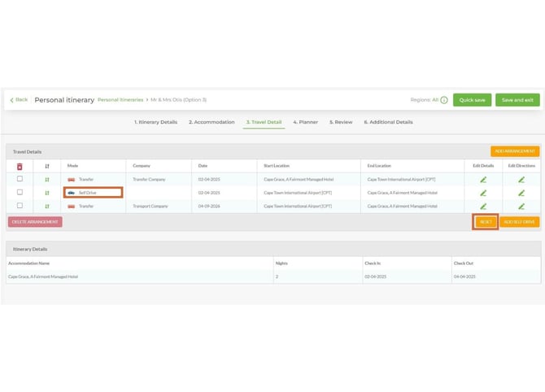Sort using the header sort arrows column

coord(46,166)
